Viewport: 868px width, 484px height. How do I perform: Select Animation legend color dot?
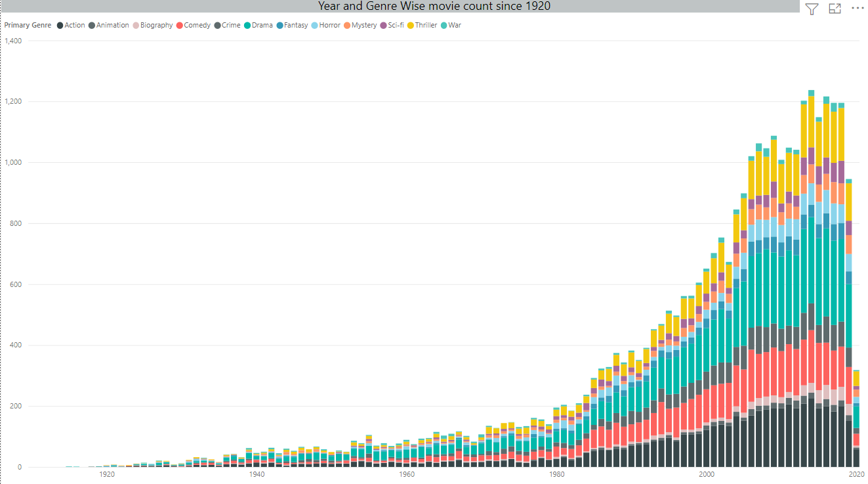point(93,25)
